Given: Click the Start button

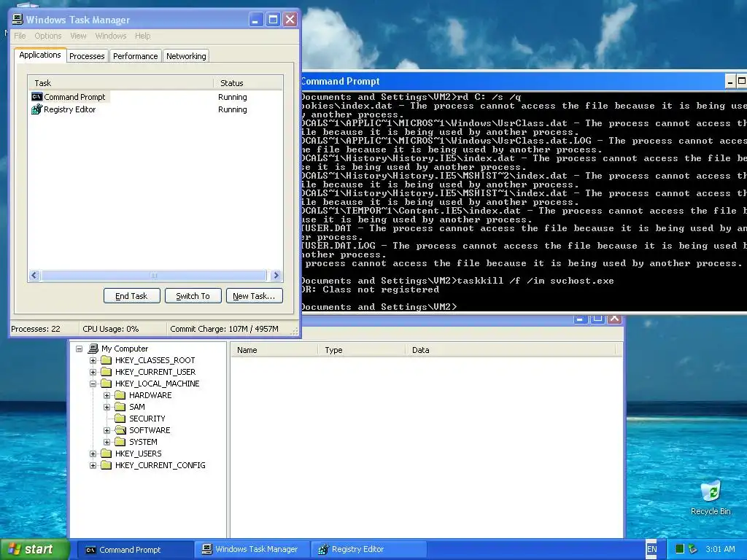Looking at the screenshot, I should (34, 550).
